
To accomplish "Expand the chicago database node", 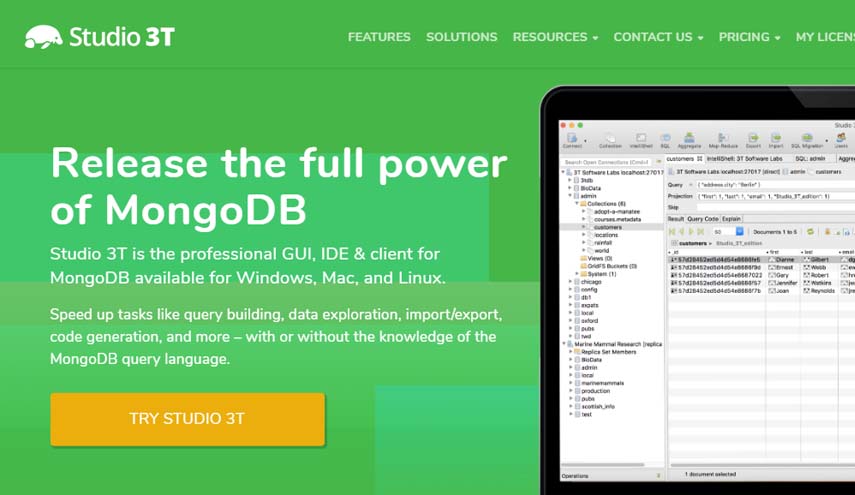I will click(x=570, y=282).
